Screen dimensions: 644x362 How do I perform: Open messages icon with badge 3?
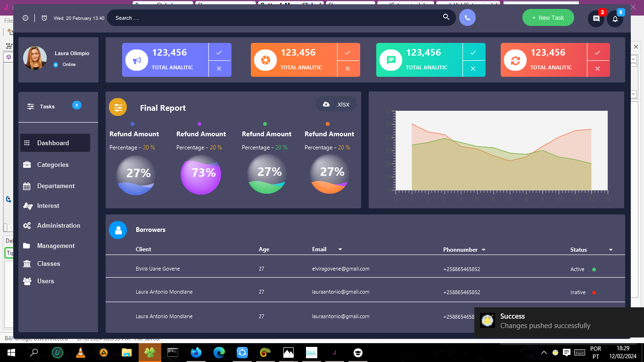coord(596,19)
